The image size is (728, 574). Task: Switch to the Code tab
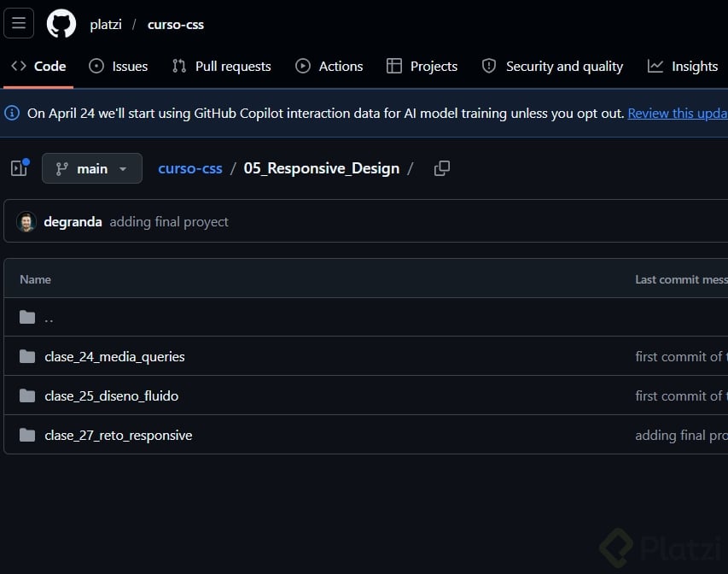pyautogui.click(x=38, y=67)
